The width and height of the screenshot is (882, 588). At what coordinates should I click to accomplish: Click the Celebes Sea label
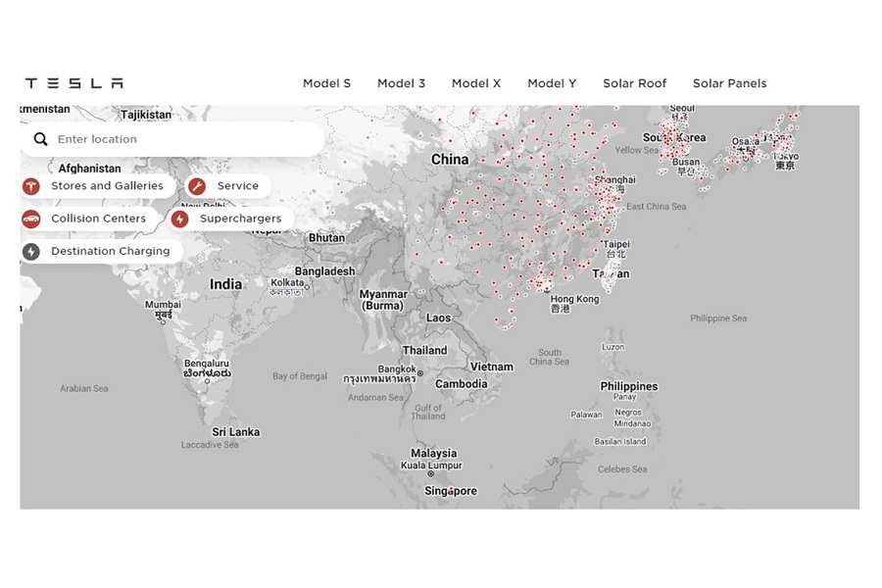click(x=622, y=469)
